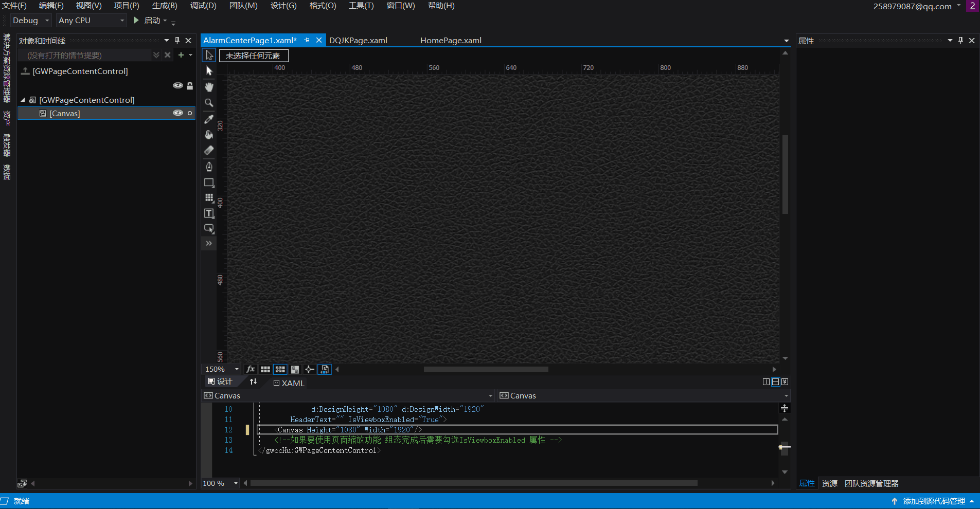Click the designer horizontal scrollbar thumb
The width and height of the screenshot is (980, 509).
point(486,369)
